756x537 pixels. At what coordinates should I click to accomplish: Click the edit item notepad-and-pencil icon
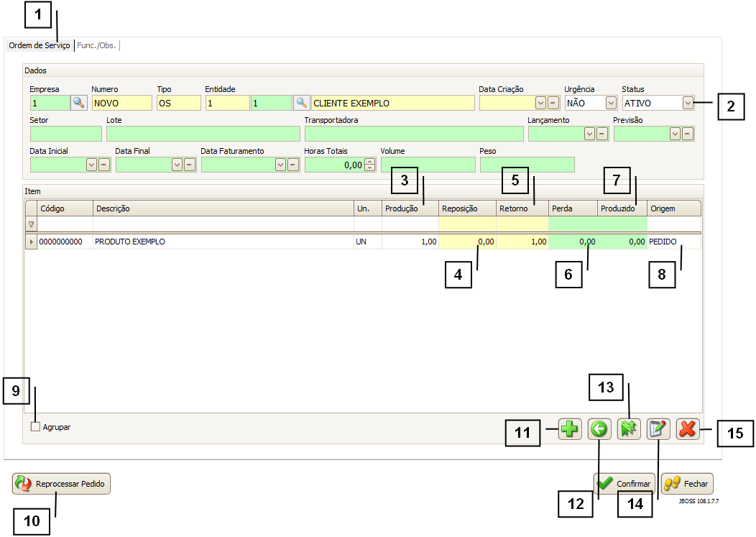[658, 430]
